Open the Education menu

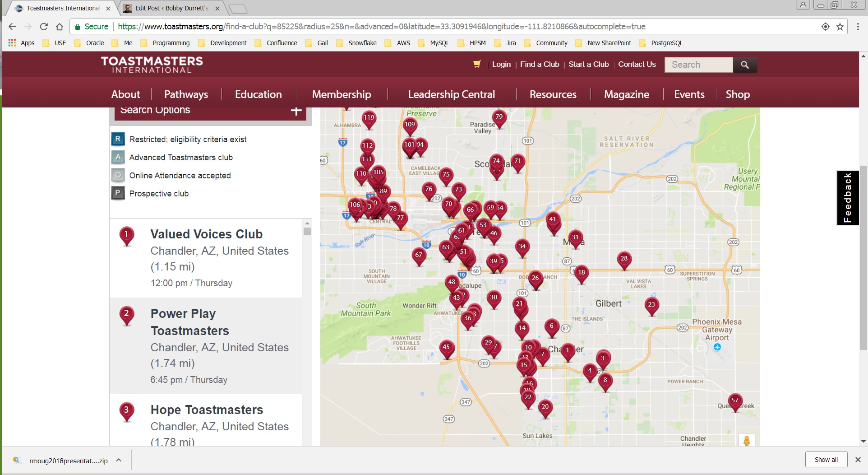pyautogui.click(x=259, y=94)
